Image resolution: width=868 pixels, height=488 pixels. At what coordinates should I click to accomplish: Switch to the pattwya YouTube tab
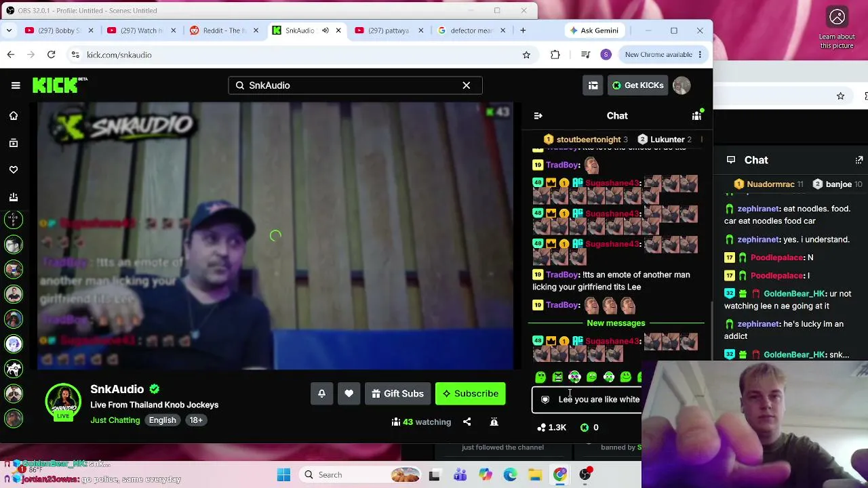tap(389, 30)
